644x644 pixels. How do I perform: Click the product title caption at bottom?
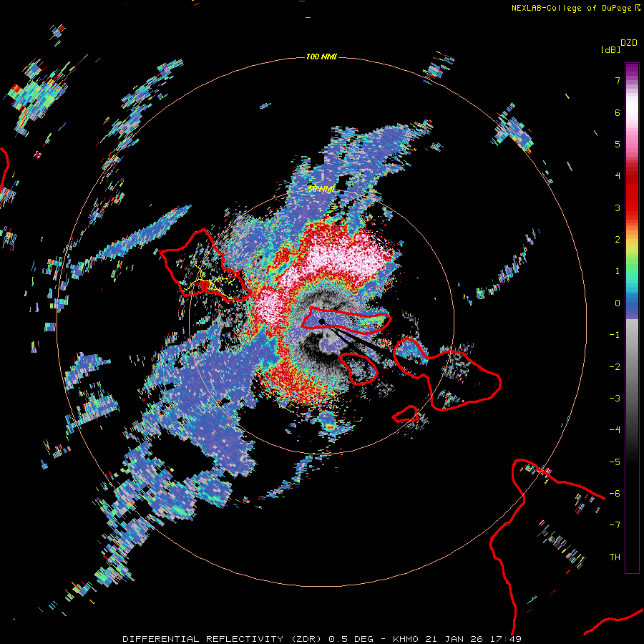[x=321, y=639]
